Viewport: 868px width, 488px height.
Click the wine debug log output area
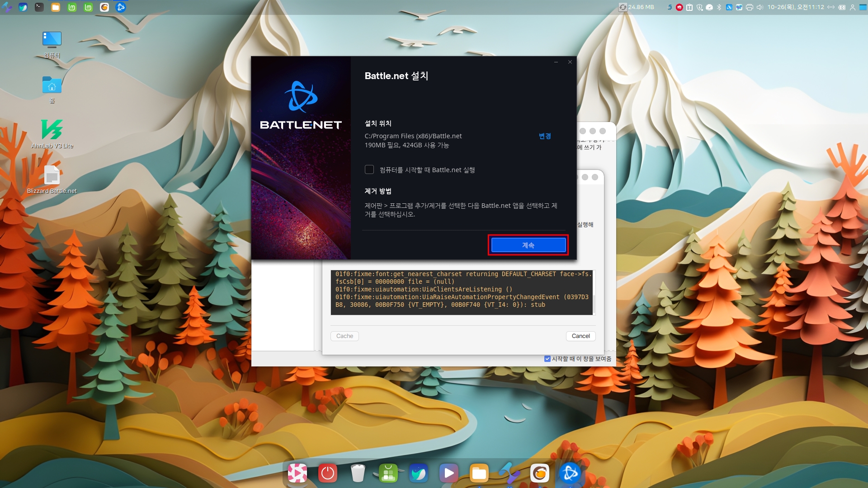[x=461, y=292]
